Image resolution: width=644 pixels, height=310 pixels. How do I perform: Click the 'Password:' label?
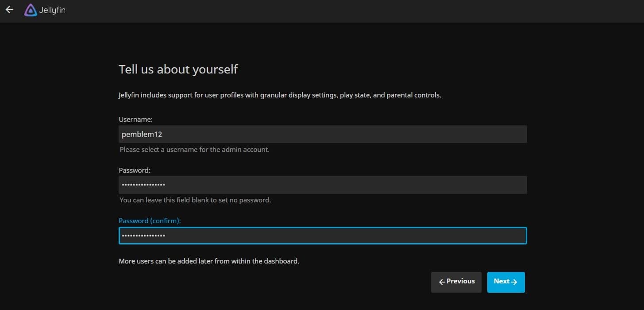(x=135, y=170)
